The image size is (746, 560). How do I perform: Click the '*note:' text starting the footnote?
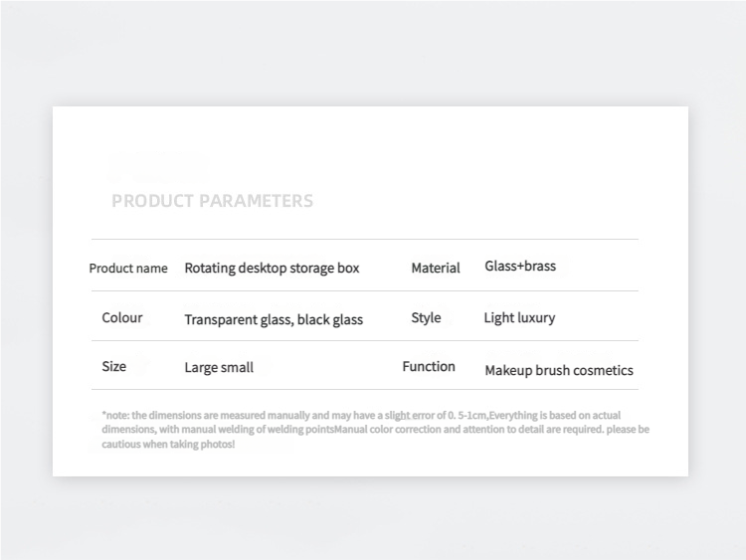pyautogui.click(x=115, y=415)
